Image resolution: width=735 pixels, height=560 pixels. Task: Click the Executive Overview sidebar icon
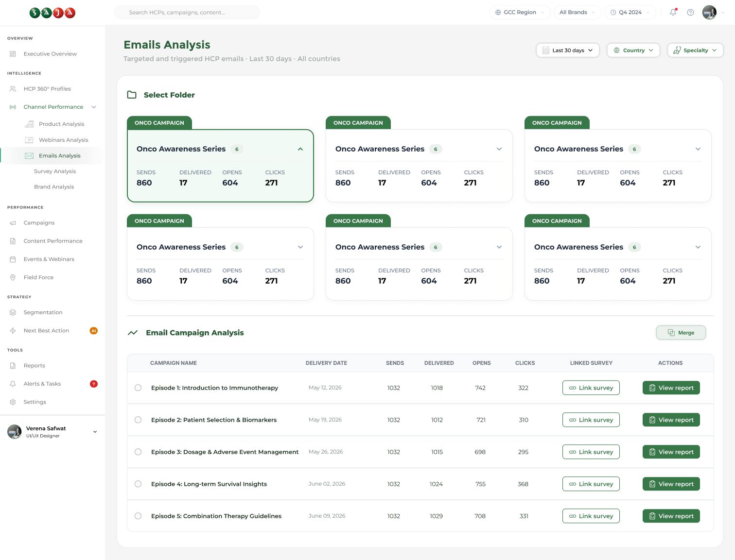pyautogui.click(x=13, y=54)
